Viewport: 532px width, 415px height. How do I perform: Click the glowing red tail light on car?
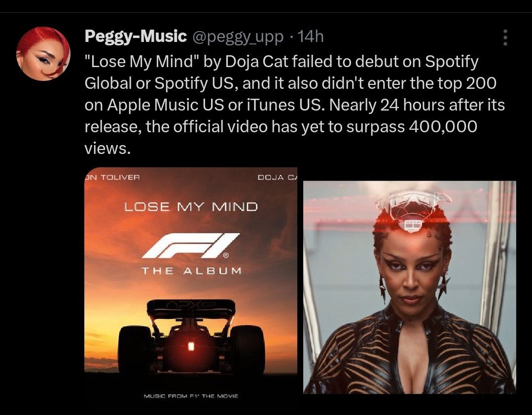coord(191,346)
